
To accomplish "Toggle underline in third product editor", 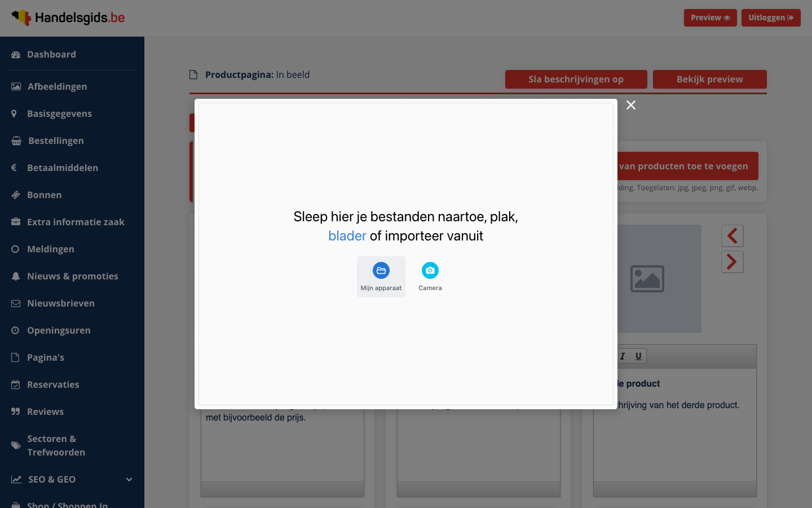I will [638, 356].
